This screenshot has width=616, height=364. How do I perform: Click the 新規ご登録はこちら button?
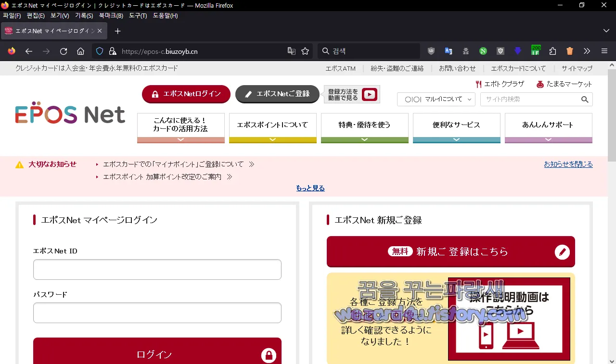click(x=451, y=251)
